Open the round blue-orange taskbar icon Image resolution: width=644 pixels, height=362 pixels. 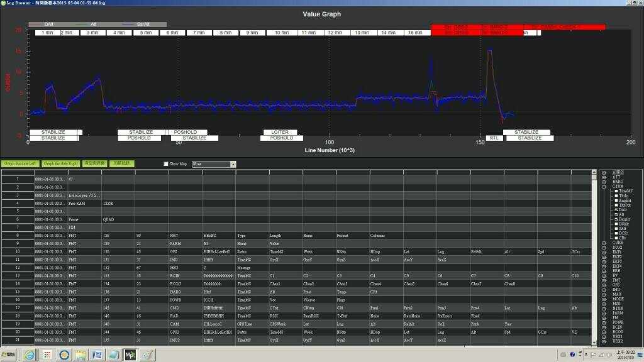[64, 355]
